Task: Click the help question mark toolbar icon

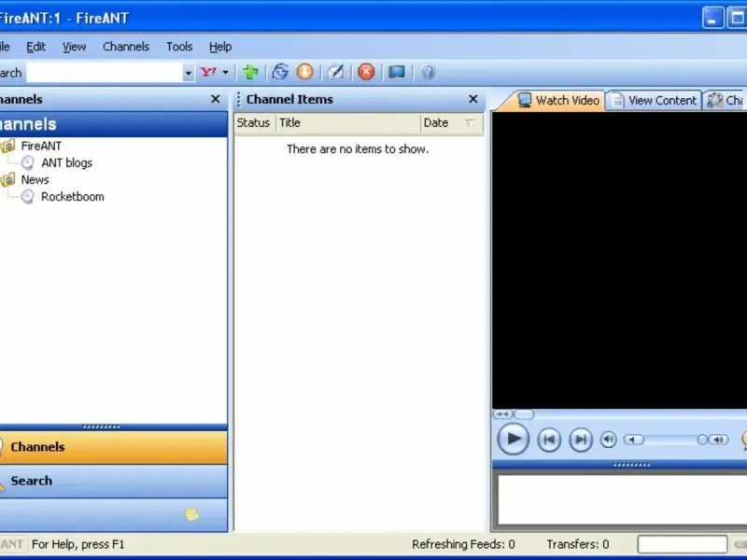Action: point(428,73)
